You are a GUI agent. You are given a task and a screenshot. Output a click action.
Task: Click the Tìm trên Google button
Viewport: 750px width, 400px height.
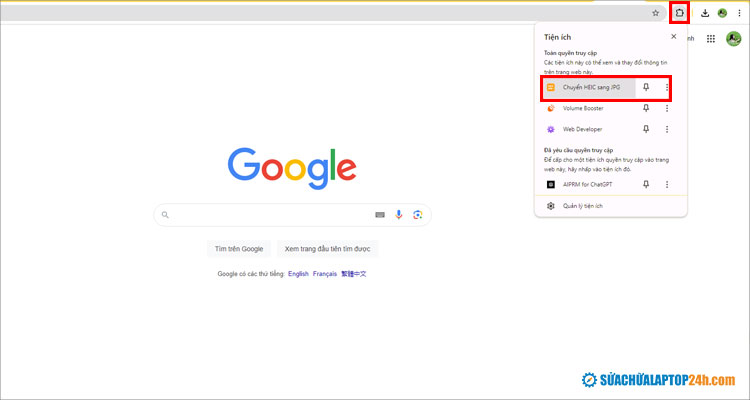point(239,249)
